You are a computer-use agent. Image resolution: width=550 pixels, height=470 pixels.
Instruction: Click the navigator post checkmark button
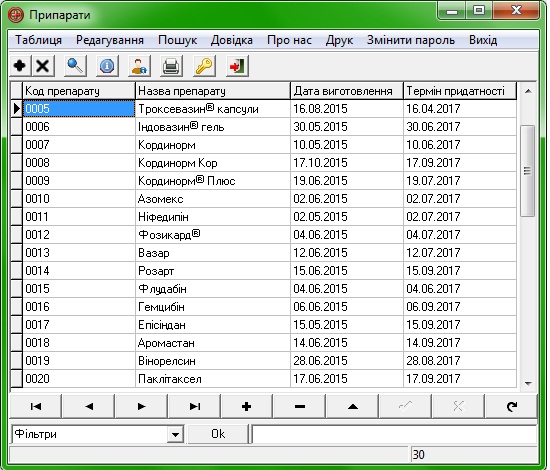(x=405, y=406)
